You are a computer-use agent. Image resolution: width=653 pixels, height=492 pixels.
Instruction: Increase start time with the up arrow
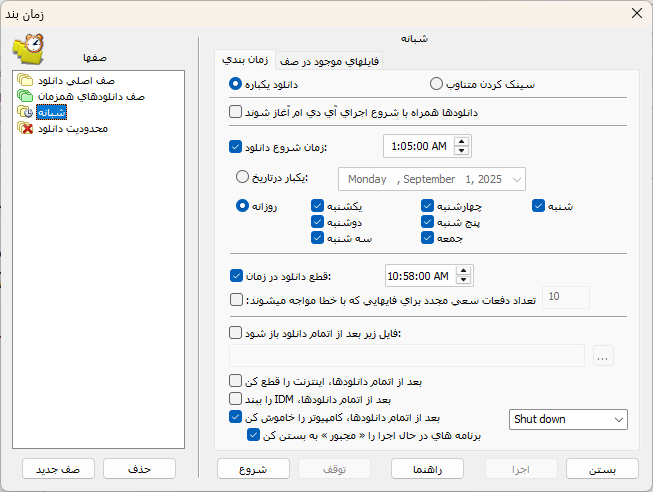461,142
